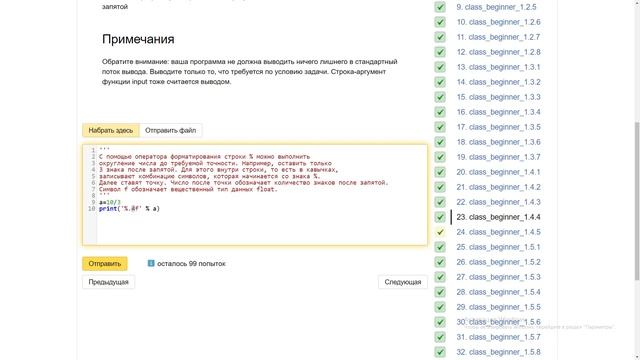
Task: Submit the solution with 'Отправить' button
Action: (x=105, y=264)
